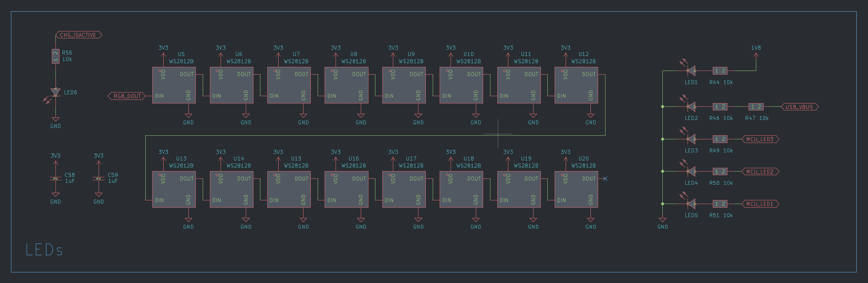The height and width of the screenshot is (283, 868).
Task: Pick the U13 WS2812B symbol body
Action: (174, 189)
